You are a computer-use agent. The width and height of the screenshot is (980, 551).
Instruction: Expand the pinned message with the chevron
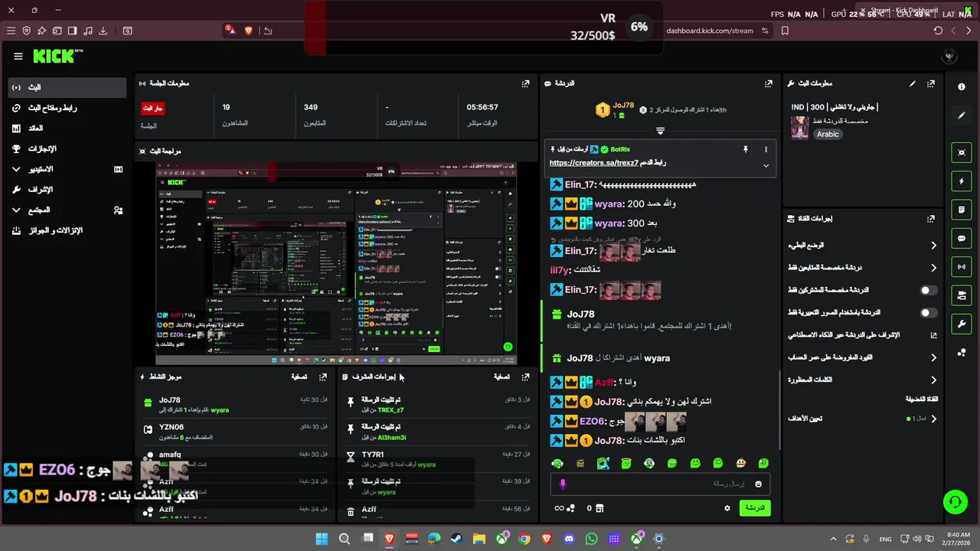pyautogui.click(x=766, y=165)
